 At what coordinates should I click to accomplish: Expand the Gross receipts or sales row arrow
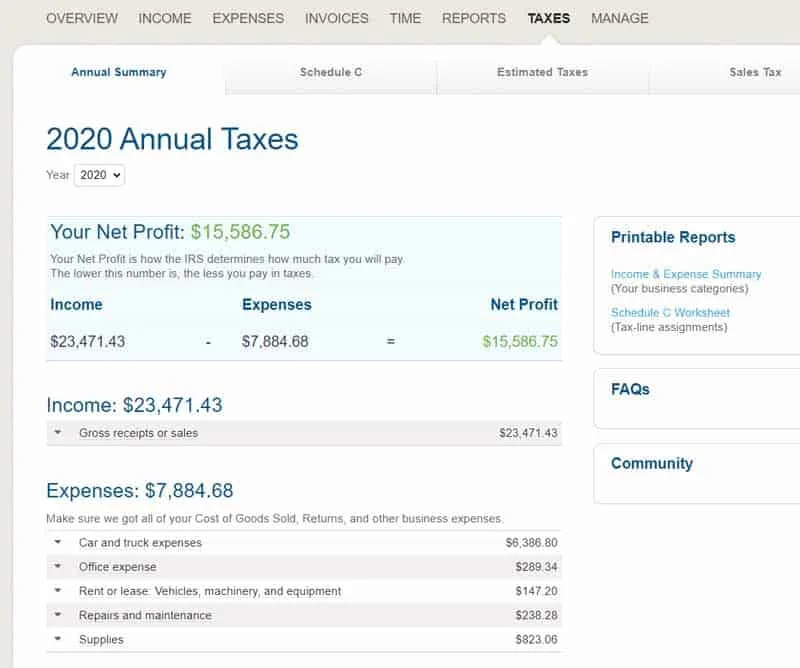(x=58, y=433)
